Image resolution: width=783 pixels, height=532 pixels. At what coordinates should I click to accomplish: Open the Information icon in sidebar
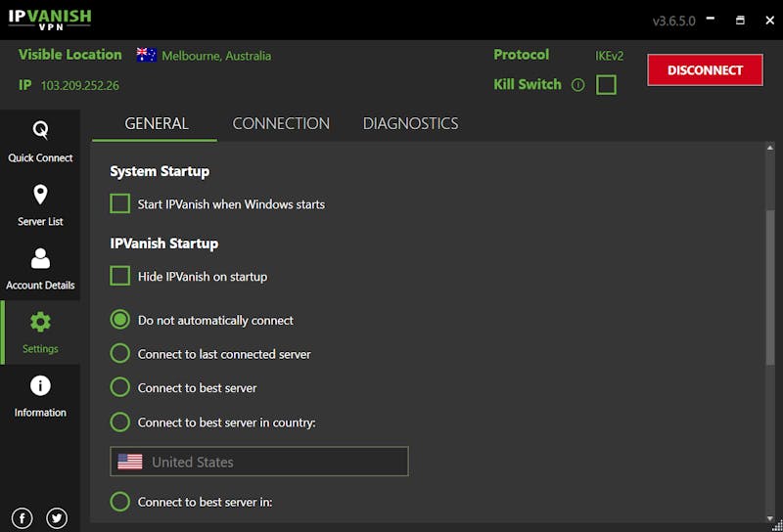[x=40, y=385]
